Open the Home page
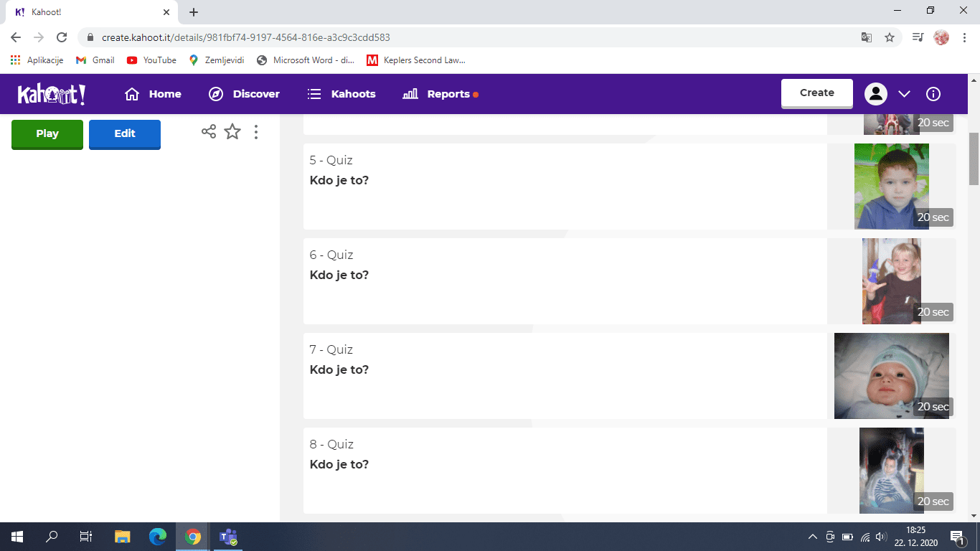 click(153, 94)
